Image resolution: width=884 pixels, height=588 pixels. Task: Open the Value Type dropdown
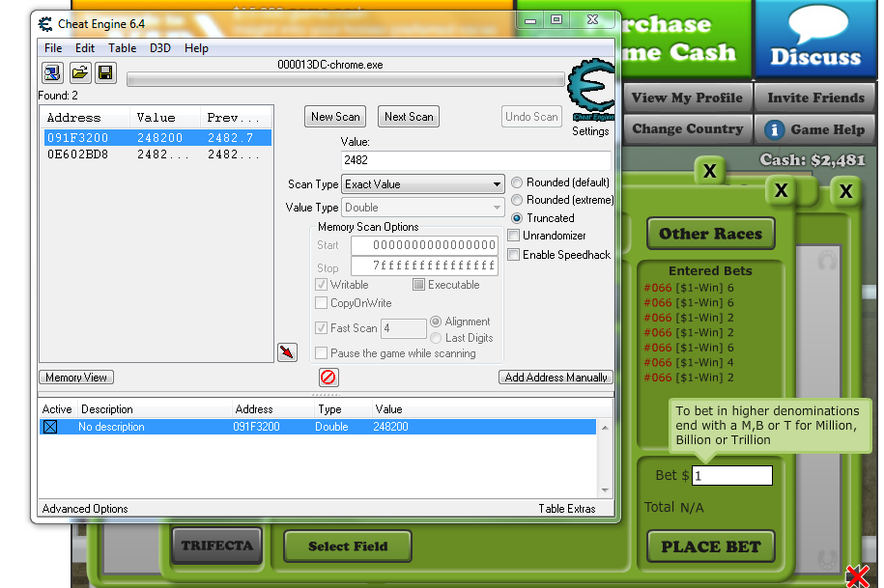tap(422, 208)
